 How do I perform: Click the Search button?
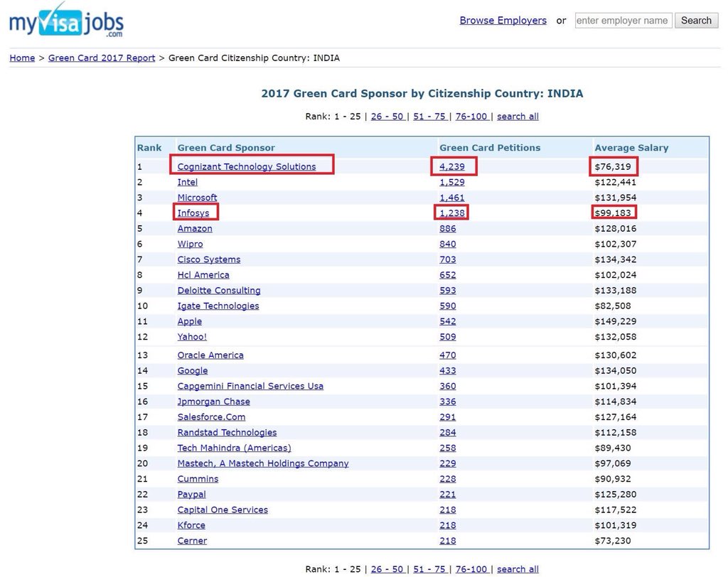point(696,21)
